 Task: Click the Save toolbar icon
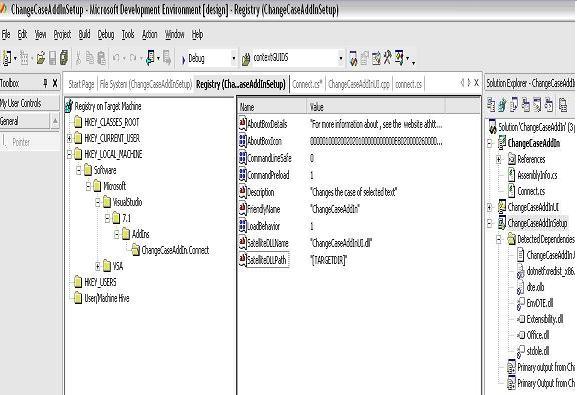(53, 58)
